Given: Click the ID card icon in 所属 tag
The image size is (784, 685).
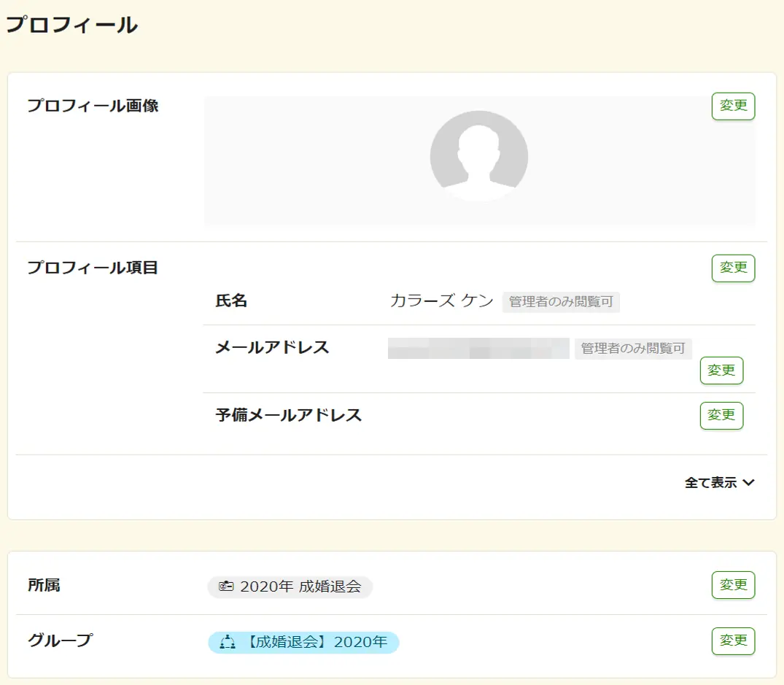Looking at the screenshot, I should coord(226,586).
